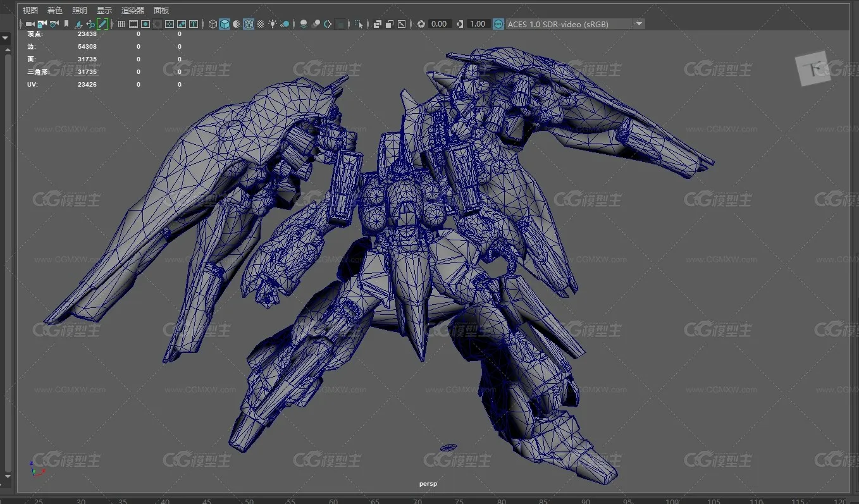Click the Shadows icon

(x=285, y=24)
